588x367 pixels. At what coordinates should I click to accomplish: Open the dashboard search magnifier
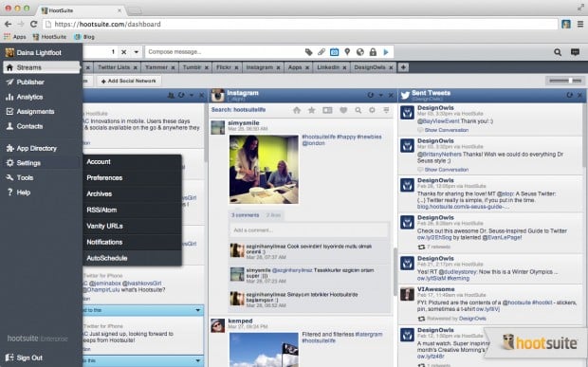(558, 52)
